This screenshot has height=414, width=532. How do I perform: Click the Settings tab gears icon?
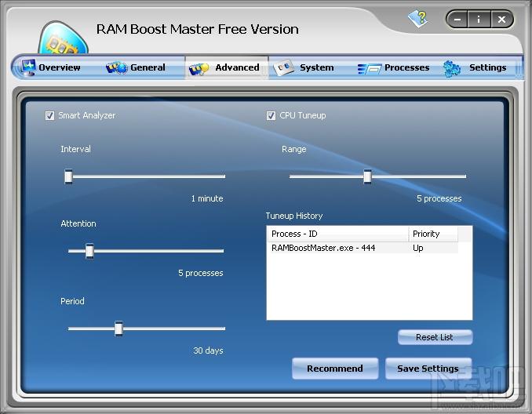pyautogui.click(x=452, y=68)
